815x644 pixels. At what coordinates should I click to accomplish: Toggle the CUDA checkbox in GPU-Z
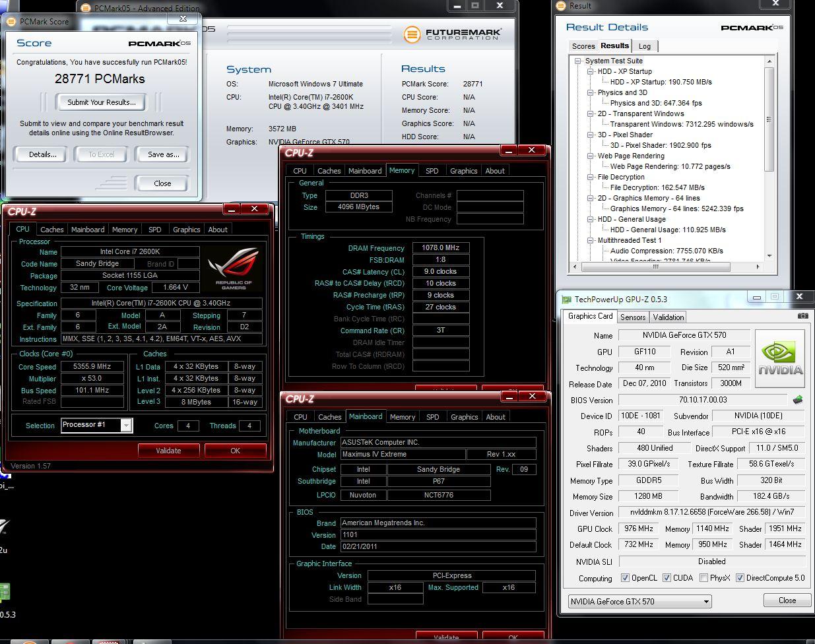click(x=667, y=578)
